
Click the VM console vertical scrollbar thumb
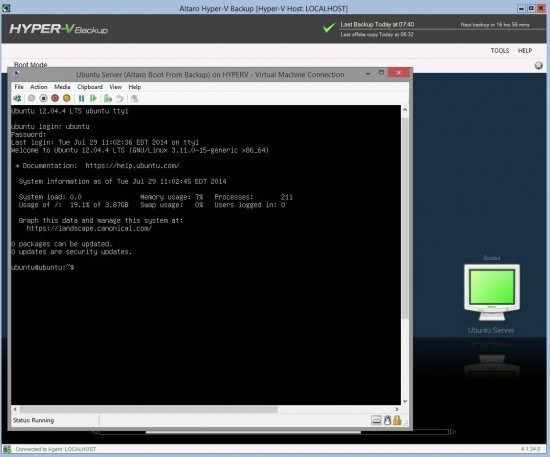(405, 219)
